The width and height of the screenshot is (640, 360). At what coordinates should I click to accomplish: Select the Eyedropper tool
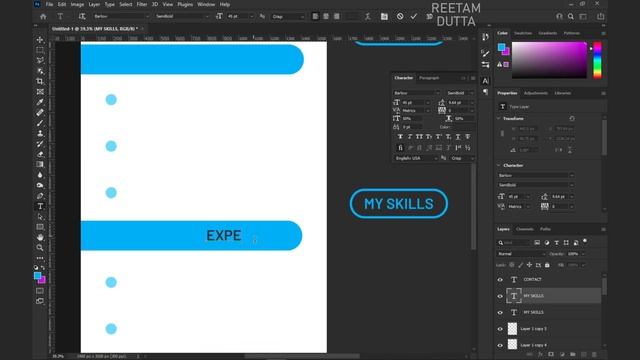(40, 102)
